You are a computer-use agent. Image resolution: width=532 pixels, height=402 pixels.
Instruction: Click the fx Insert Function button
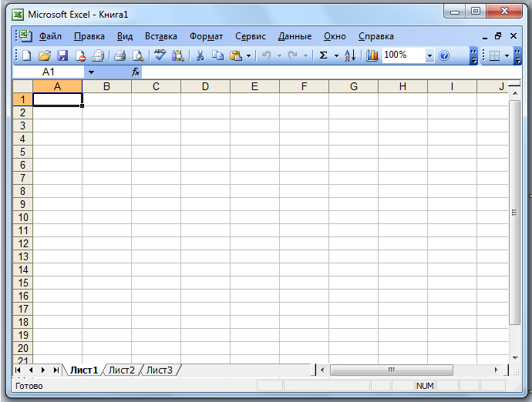coord(136,72)
